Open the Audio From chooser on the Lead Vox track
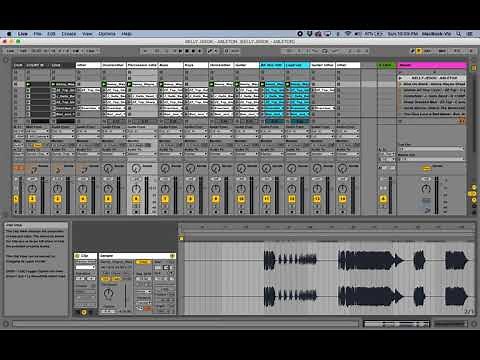Image resolution: width=480 pixels, height=360 pixels. point(297,131)
